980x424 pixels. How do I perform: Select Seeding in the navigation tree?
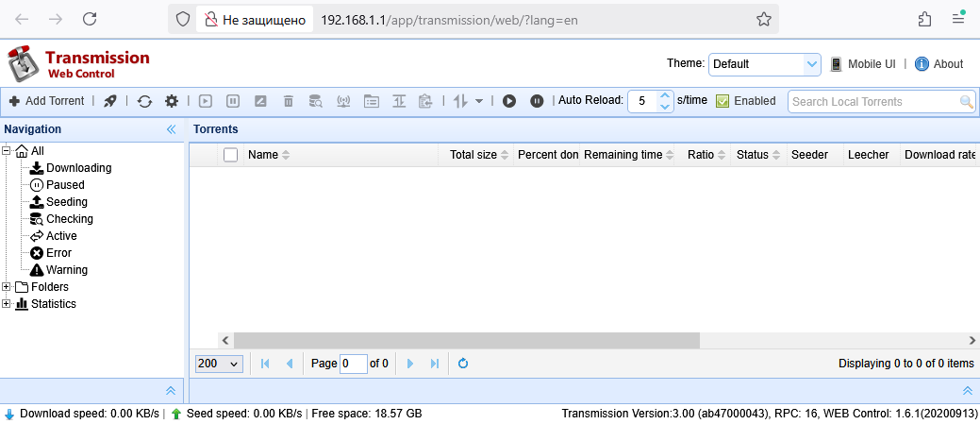[66, 202]
